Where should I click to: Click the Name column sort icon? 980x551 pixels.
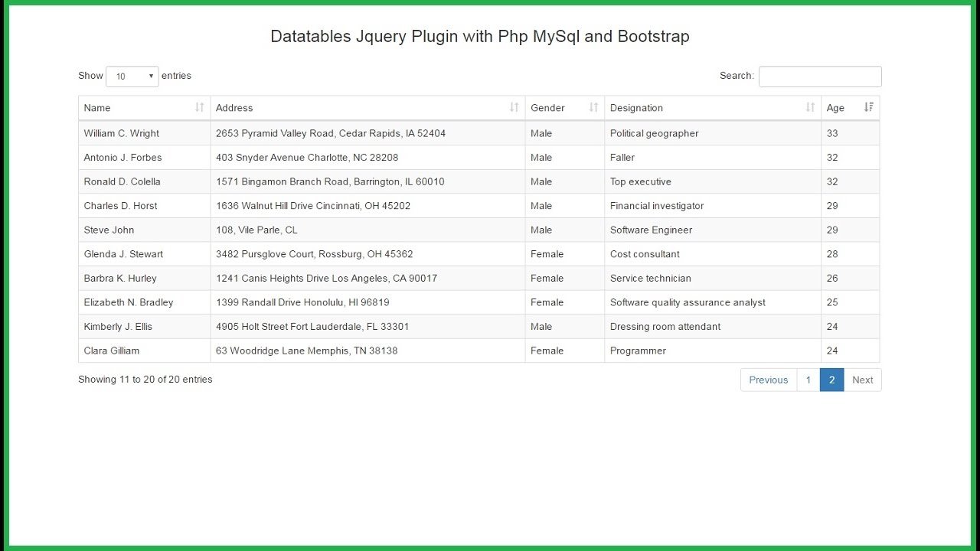199,108
